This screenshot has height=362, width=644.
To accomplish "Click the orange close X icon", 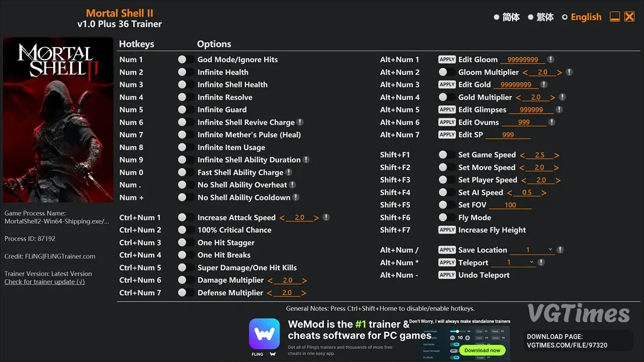I will point(630,17).
